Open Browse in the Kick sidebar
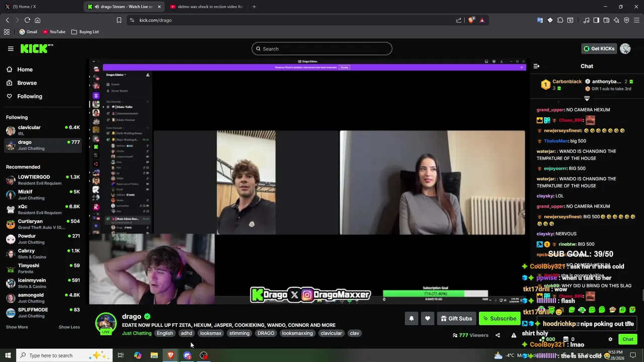Image resolution: width=644 pixels, height=362 pixels. (27, 83)
